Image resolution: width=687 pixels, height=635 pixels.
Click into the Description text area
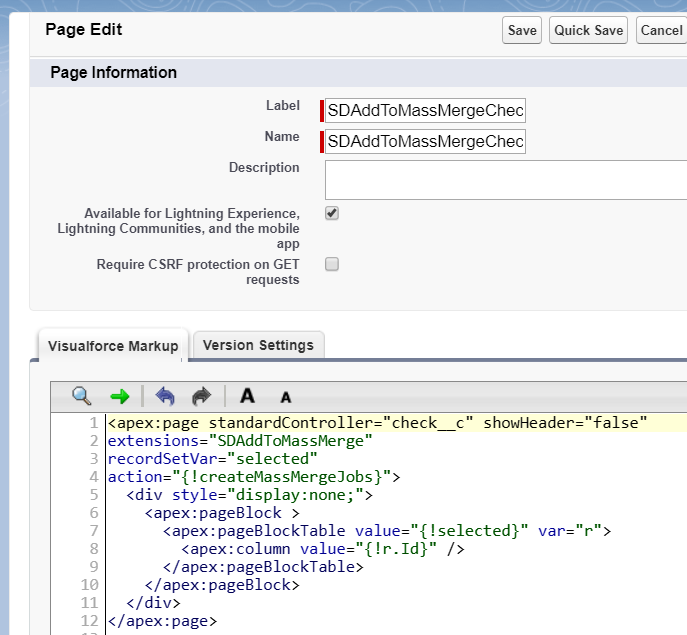506,180
